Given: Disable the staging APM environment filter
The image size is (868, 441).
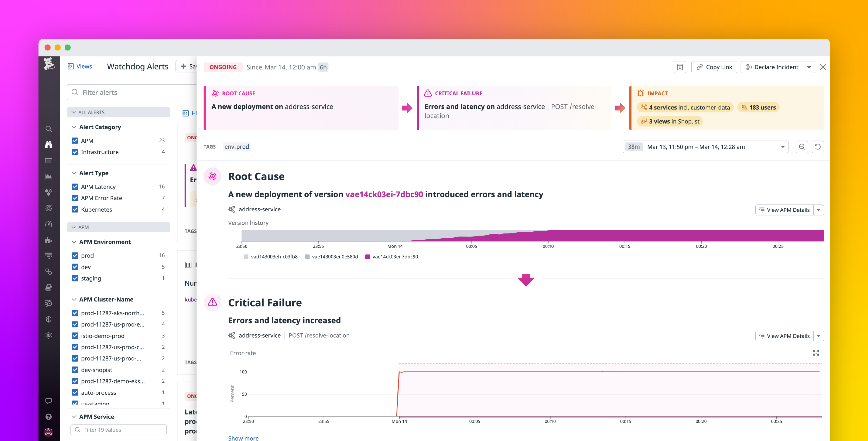Looking at the screenshot, I should coord(75,278).
